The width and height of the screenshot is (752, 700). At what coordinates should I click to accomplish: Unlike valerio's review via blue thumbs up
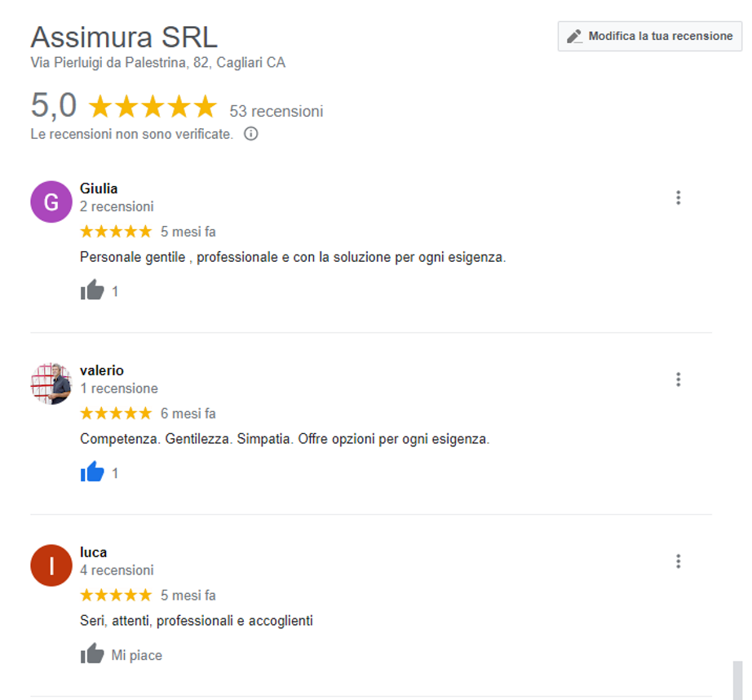click(92, 472)
